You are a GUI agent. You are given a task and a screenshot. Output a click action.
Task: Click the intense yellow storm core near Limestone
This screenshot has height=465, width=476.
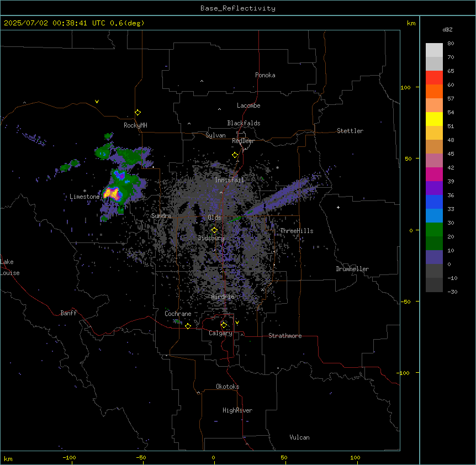pyautogui.click(x=111, y=193)
